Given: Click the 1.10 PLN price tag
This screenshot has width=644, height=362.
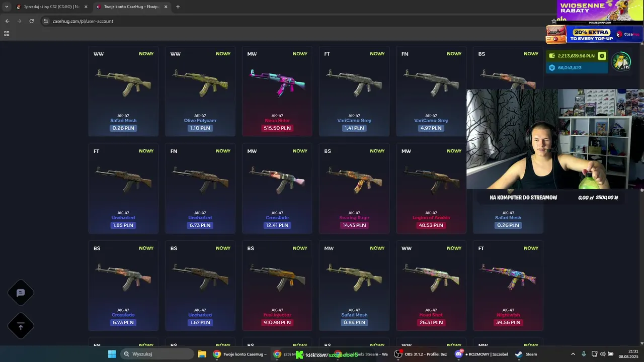Looking at the screenshot, I should tap(200, 128).
